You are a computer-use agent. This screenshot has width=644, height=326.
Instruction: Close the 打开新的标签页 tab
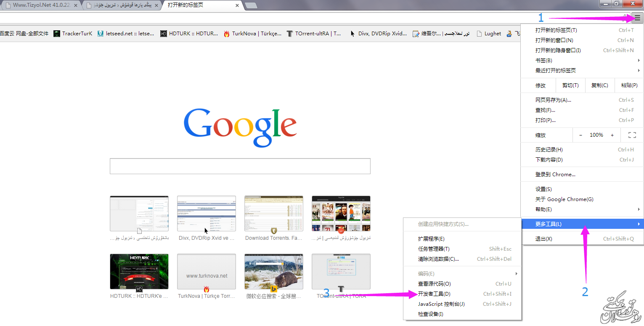pyautogui.click(x=237, y=5)
